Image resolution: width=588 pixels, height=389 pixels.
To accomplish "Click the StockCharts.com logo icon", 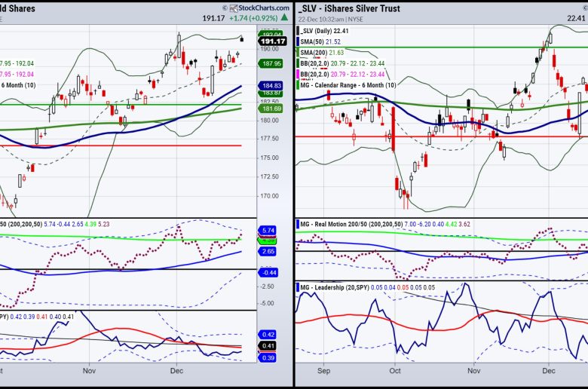I will coord(234,8).
